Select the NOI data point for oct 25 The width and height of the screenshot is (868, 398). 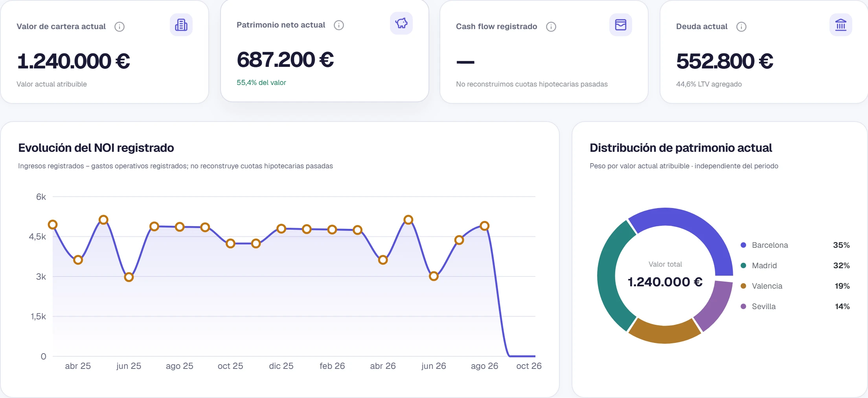coord(230,243)
